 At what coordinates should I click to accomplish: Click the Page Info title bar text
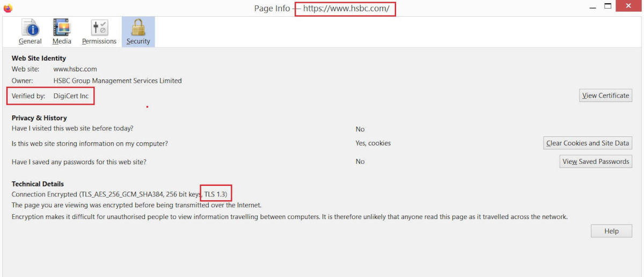tap(322, 9)
